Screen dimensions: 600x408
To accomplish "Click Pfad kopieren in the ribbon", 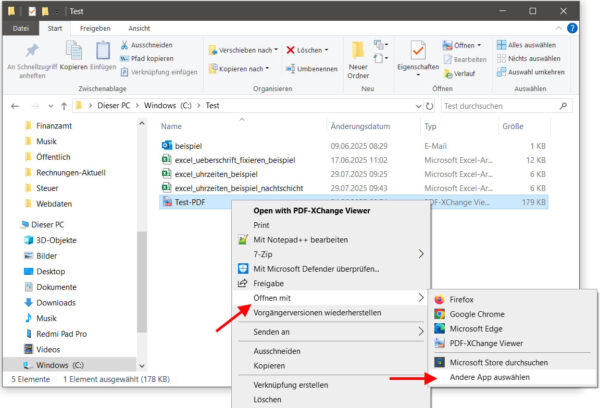I will [147, 59].
